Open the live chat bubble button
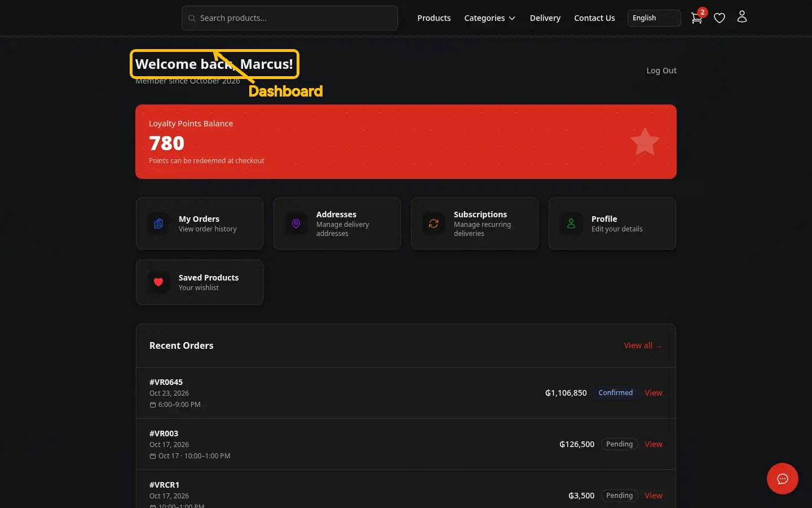 pos(783,479)
